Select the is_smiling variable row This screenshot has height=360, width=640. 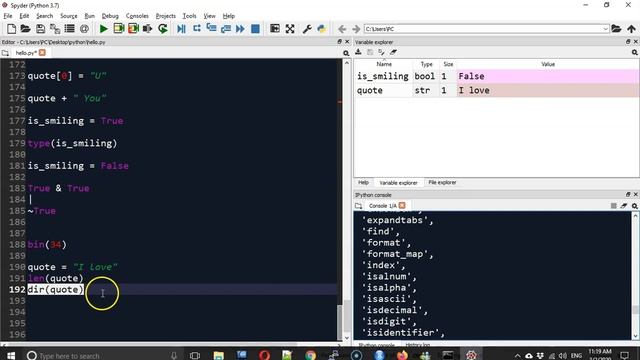click(496, 76)
